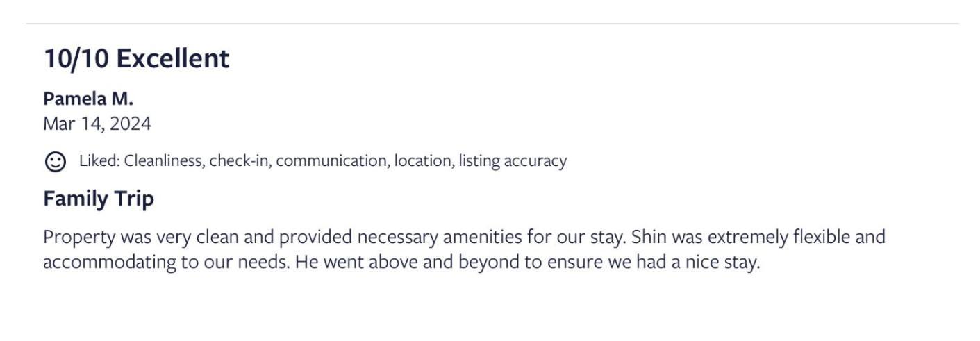Click the Mar 14, 2024 review date
Screen dimensions: 980x341
coord(97,124)
